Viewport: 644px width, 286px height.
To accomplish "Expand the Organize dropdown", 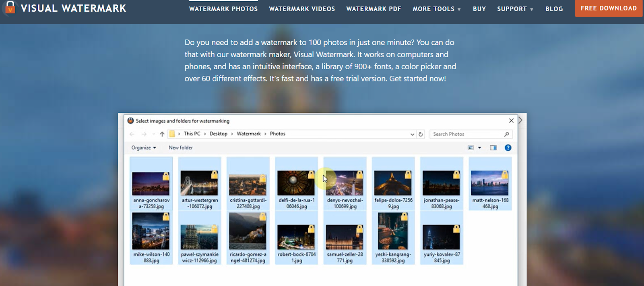I will 143,148.
